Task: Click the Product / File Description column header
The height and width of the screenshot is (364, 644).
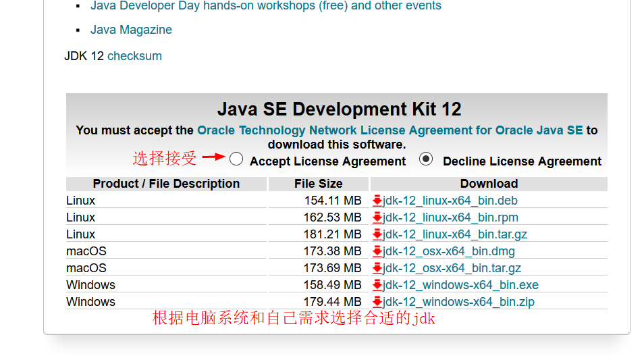Action: click(166, 184)
